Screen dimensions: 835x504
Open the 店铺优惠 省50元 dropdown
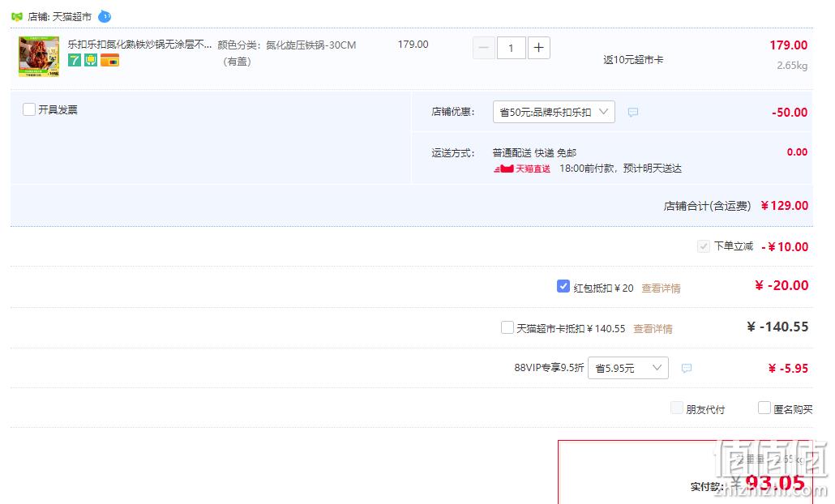coord(554,112)
